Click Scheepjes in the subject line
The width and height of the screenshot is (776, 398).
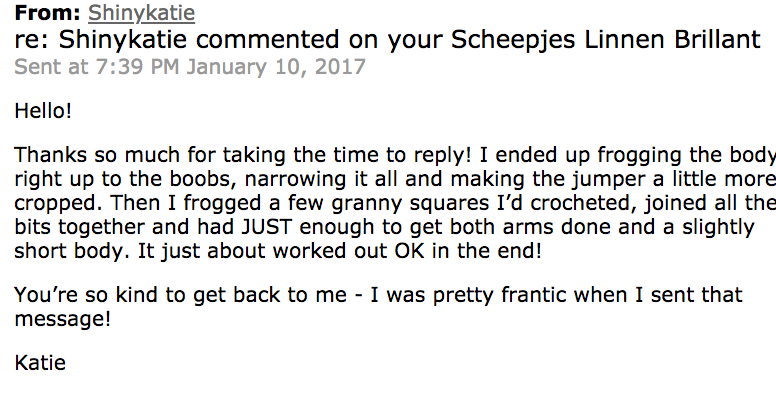point(513,41)
